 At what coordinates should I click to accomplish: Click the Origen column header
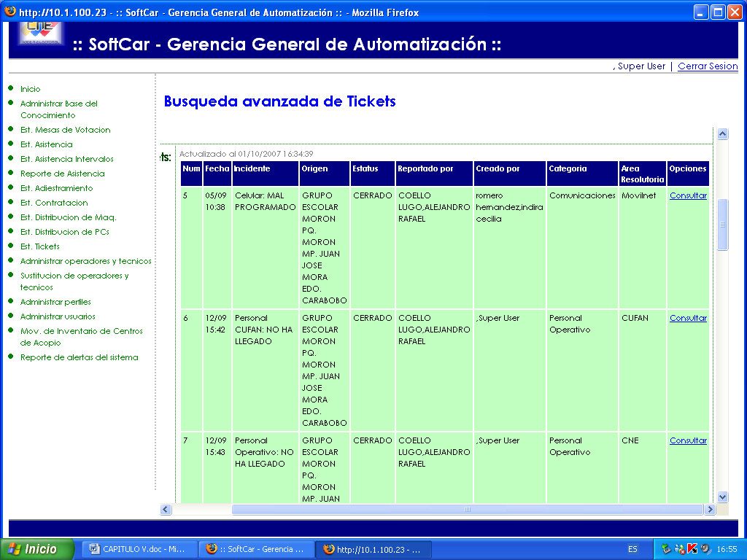[x=325, y=174]
